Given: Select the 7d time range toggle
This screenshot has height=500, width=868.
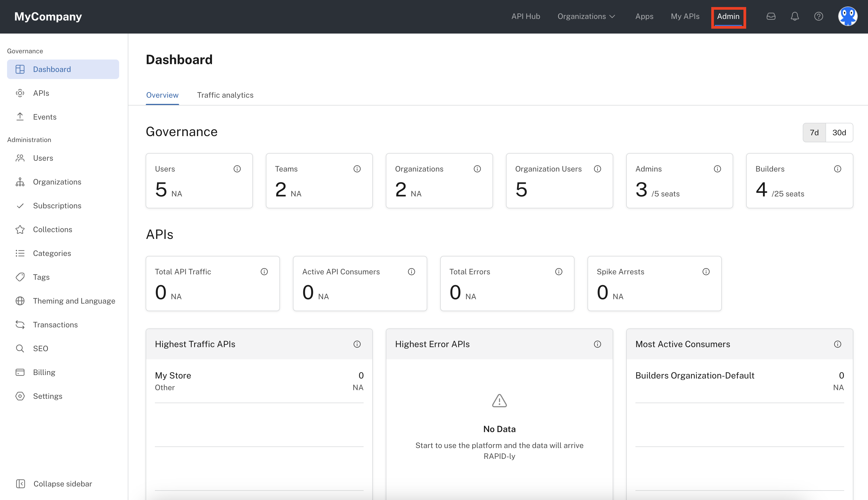Looking at the screenshot, I should (814, 133).
